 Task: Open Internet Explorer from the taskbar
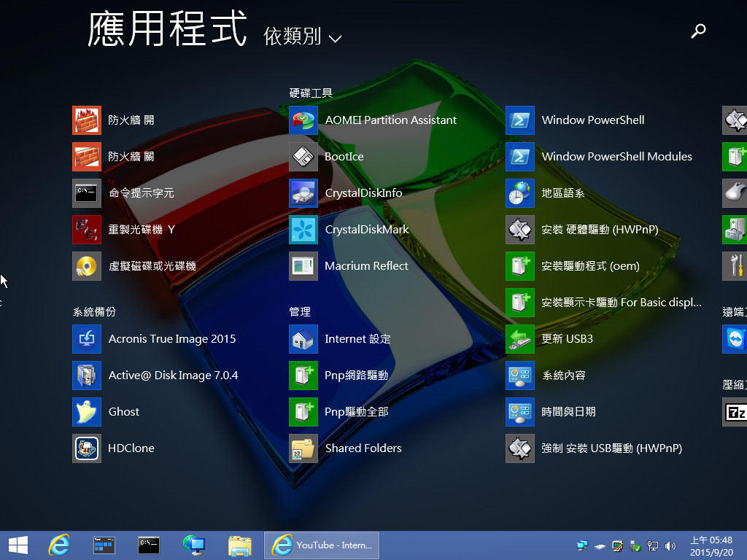[x=59, y=545]
